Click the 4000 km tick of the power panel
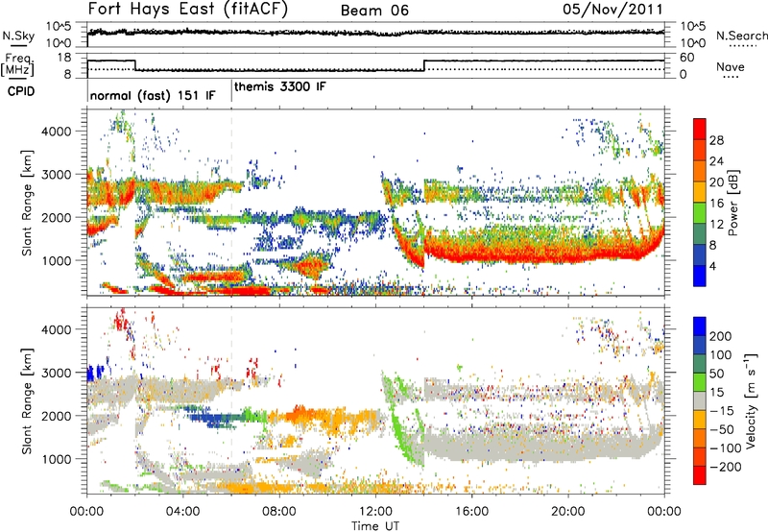 pos(57,132)
